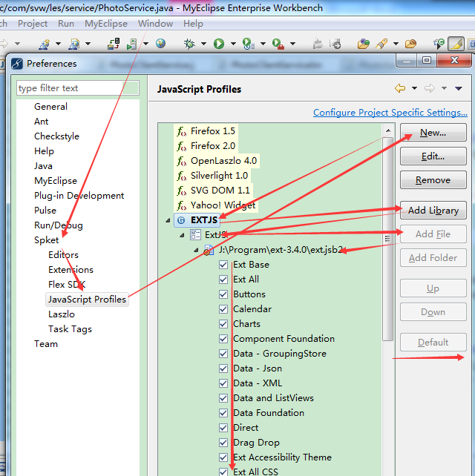The height and width of the screenshot is (476, 475).
Task: Click the highlighter pen toolbar icon
Action: [456, 44]
